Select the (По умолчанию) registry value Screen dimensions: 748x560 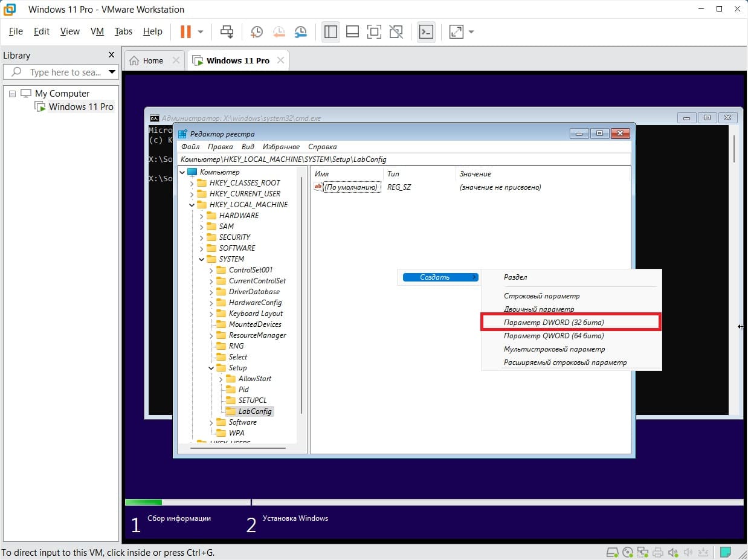pyautogui.click(x=352, y=187)
